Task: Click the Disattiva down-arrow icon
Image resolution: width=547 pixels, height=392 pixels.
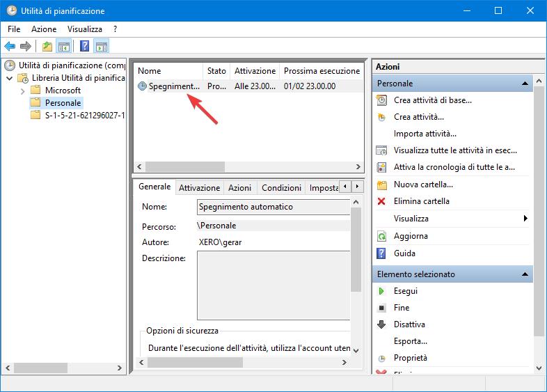Action: click(381, 324)
